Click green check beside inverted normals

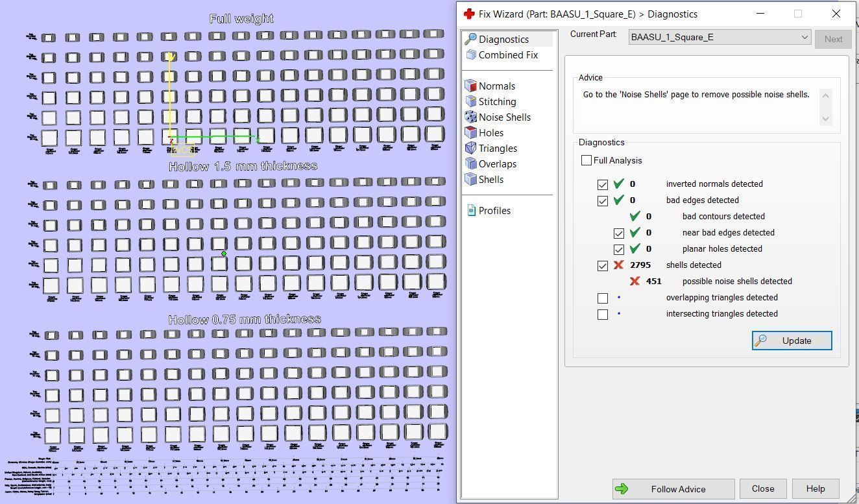point(618,184)
